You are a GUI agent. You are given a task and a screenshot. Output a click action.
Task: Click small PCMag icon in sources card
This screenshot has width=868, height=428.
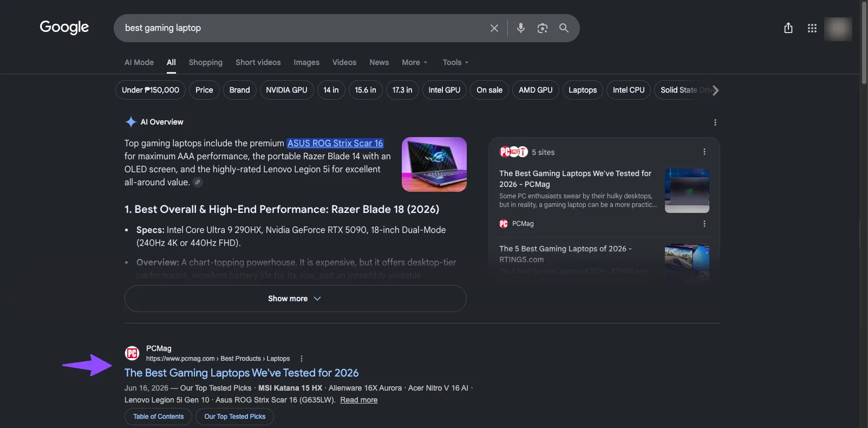[x=504, y=224]
